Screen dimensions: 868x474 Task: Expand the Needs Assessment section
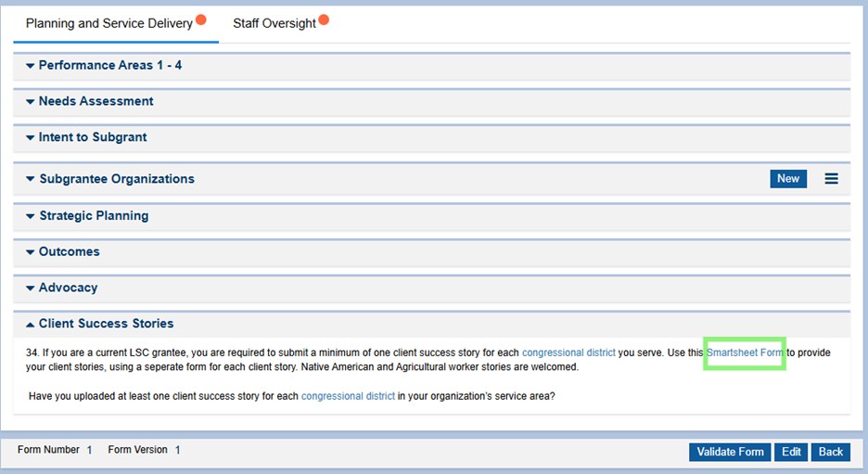click(96, 101)
